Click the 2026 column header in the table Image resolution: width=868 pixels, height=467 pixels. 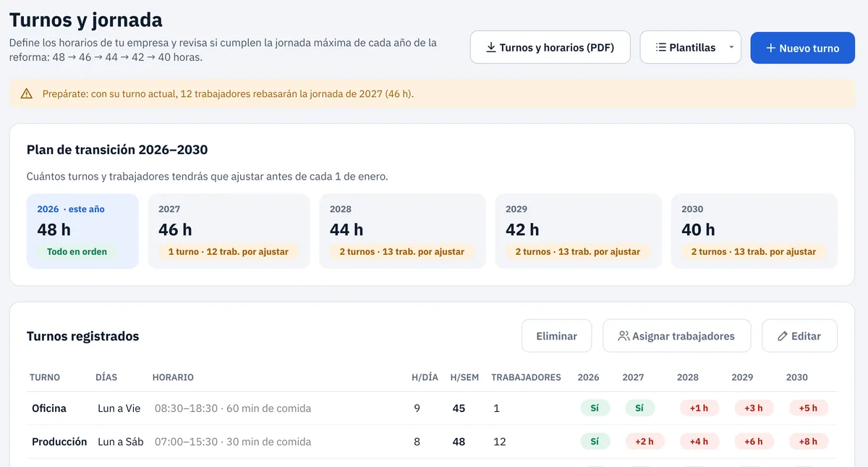[x=588, y=377]
